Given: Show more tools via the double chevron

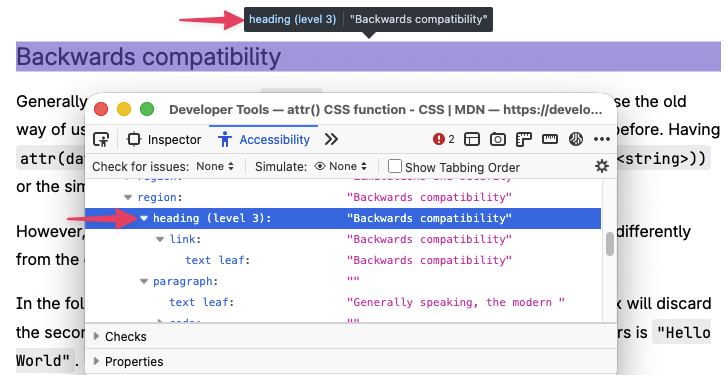Looking at the screenshot, I should (x=331, y=139).
